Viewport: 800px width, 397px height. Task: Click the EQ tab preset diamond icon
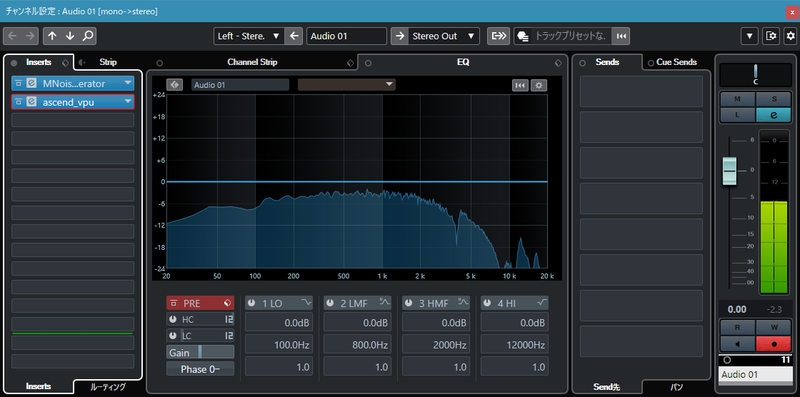[x=558, y=63]
